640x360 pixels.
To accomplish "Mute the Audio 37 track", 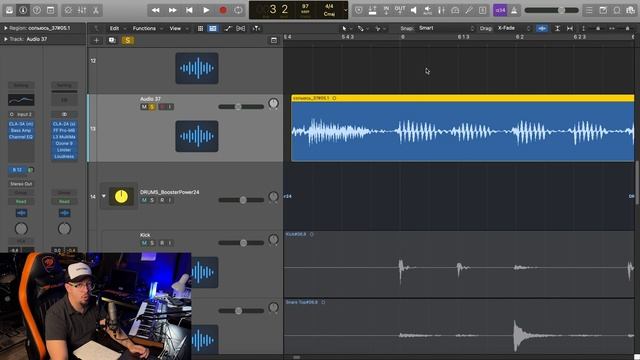I will (x=144, y=107).
